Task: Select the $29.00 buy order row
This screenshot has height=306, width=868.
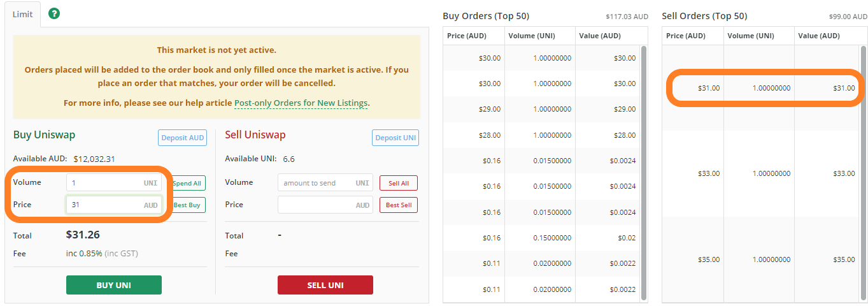Action: point(543,110)
